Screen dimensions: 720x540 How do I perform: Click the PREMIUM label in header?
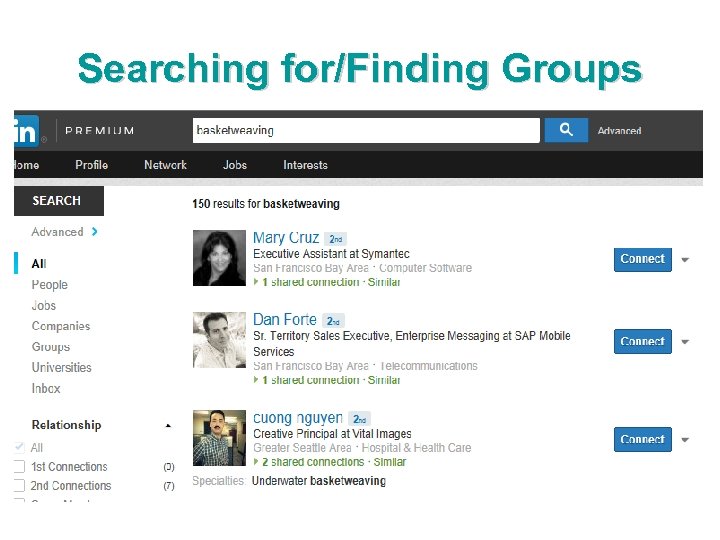(x=100, y=131)
